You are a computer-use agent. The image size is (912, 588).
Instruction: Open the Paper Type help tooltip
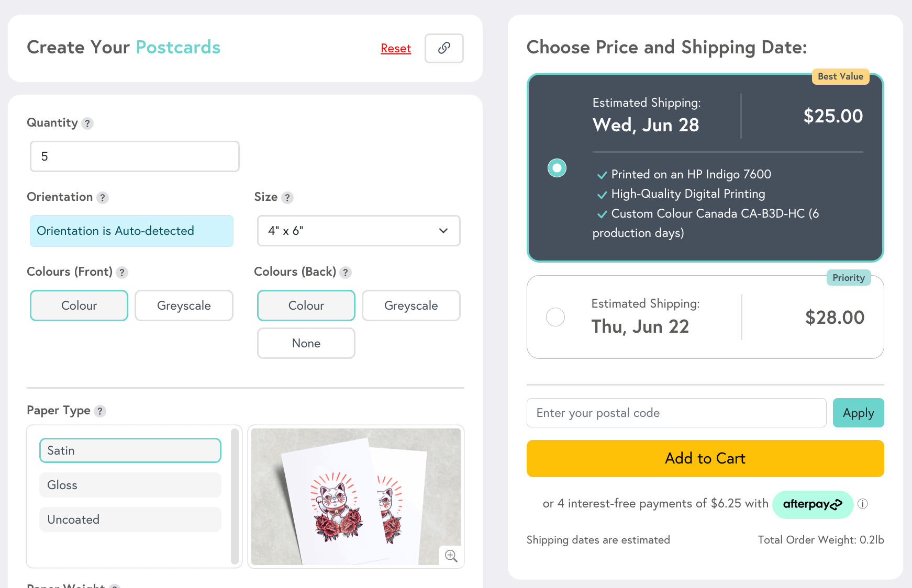click(101, 411)
